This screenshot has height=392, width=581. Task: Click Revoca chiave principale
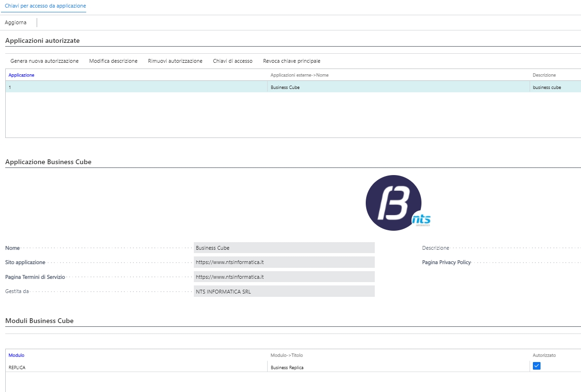tap(291, 61)
